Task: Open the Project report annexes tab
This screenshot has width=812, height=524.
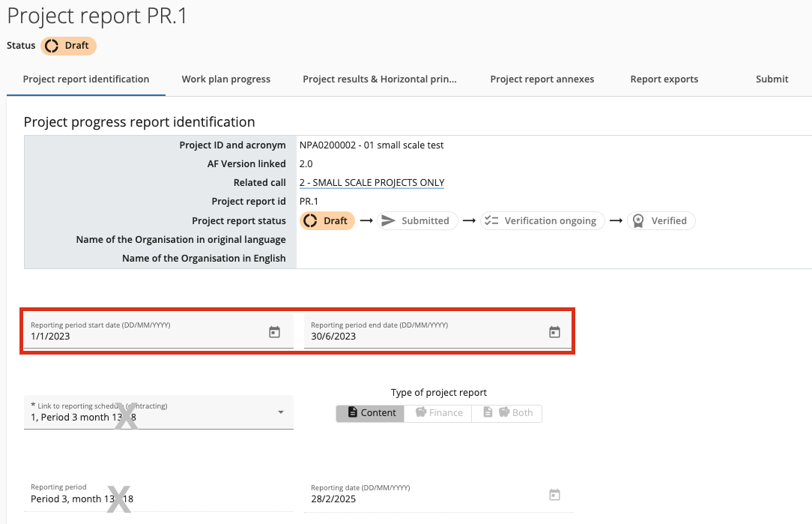Action: click(x=542, y=79)
